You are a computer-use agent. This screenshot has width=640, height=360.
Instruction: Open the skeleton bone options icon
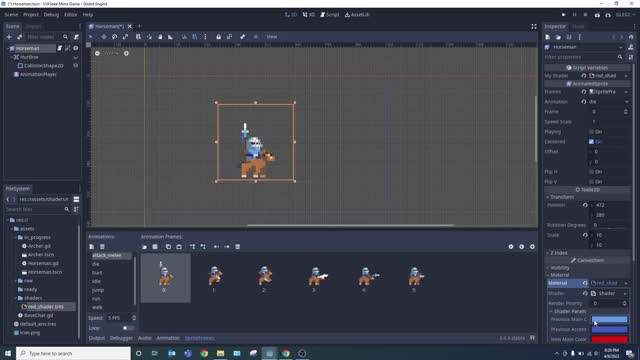[242, 37]
